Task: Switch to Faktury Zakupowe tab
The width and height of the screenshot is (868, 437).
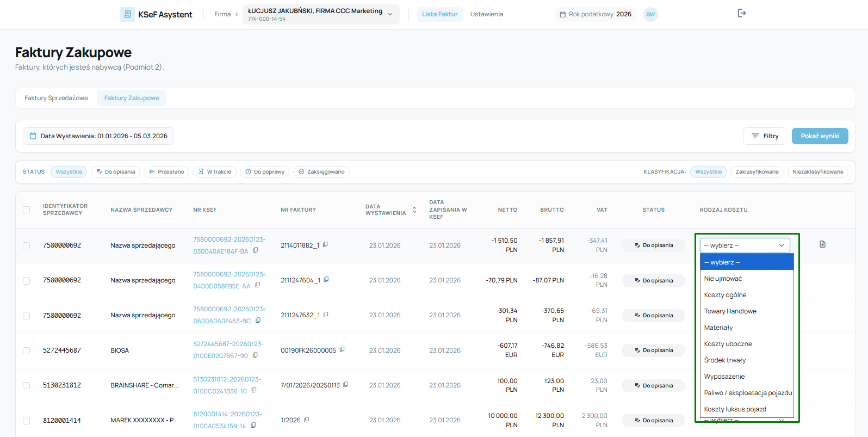Action: (132, 98)
